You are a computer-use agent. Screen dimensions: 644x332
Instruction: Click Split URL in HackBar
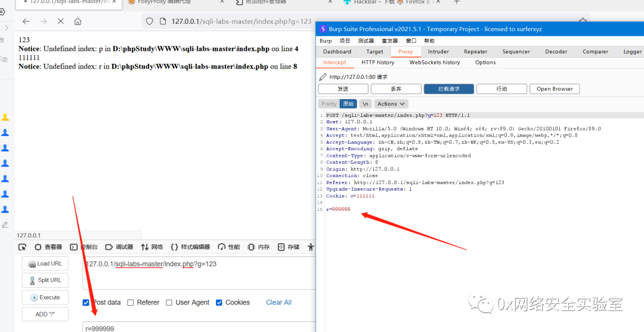tap(45, 280)
